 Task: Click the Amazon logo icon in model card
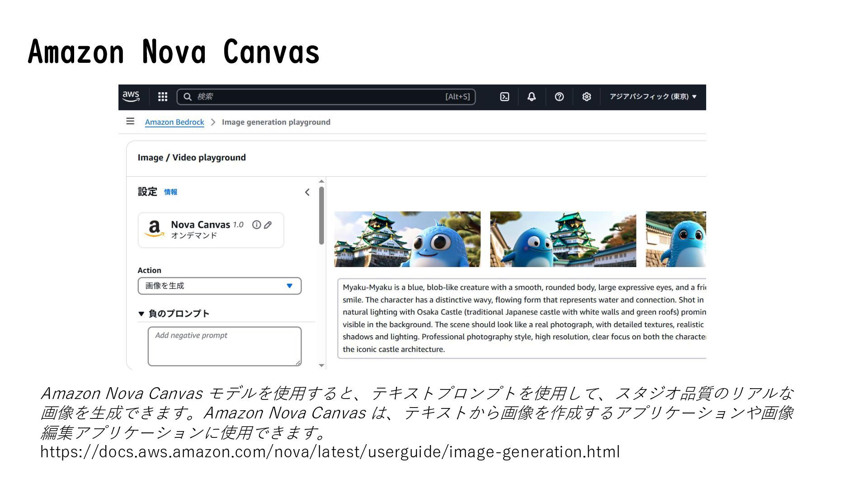[x=154, y=229]
